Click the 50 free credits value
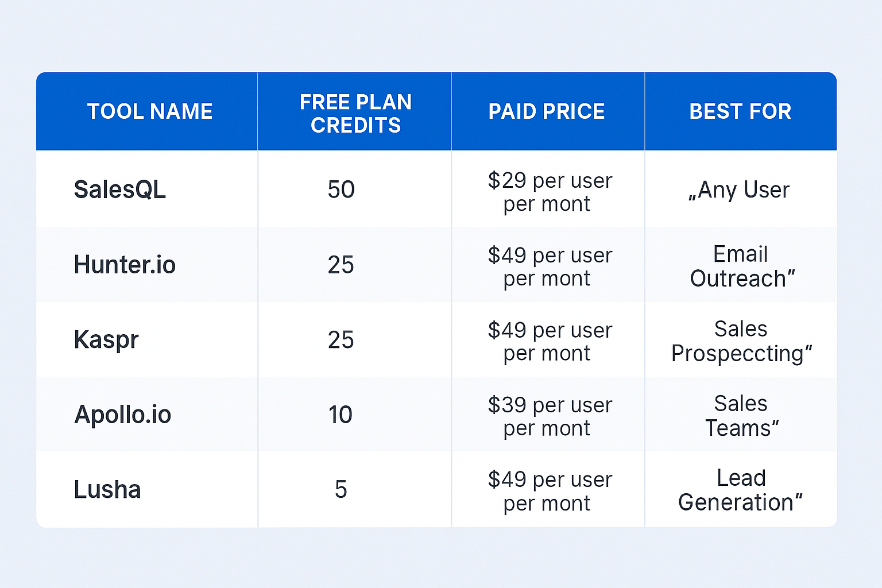Viewport: 882px width, 588px height. tap(341, 189)
